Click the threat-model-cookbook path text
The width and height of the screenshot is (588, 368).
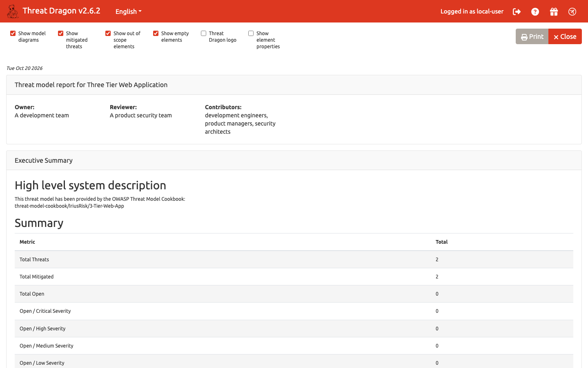pyautogui.click(x=69, y=206)
